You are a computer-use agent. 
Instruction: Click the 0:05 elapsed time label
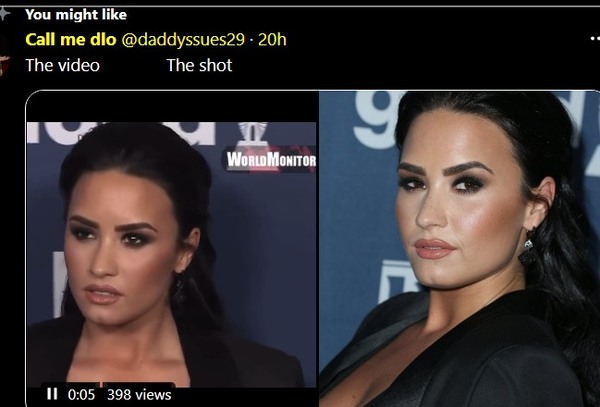(x=81, y=394)
